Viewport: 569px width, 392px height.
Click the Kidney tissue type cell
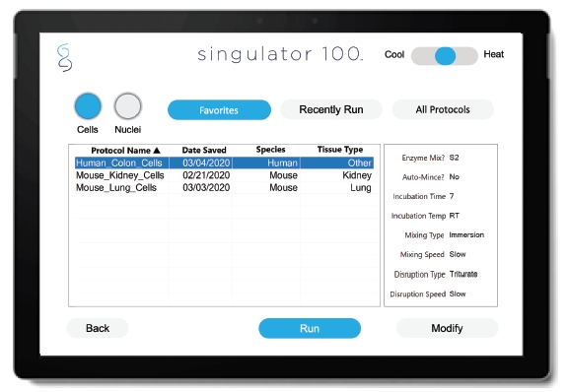357,175
